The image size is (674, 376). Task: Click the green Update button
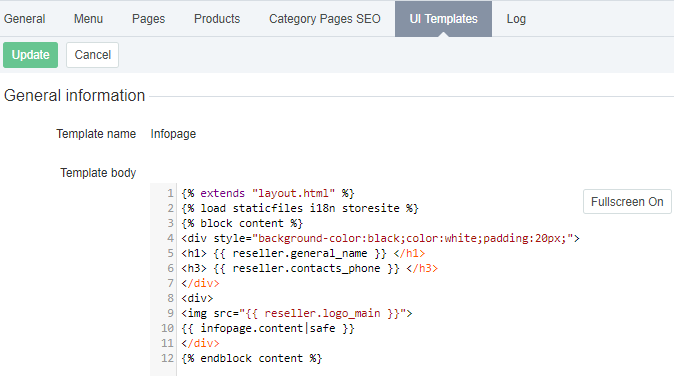click(31, 55)
